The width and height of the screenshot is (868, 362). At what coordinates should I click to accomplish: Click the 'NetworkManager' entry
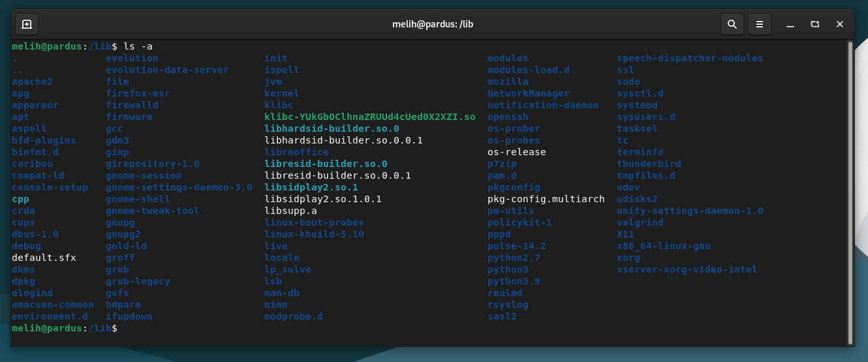[529, 93]
